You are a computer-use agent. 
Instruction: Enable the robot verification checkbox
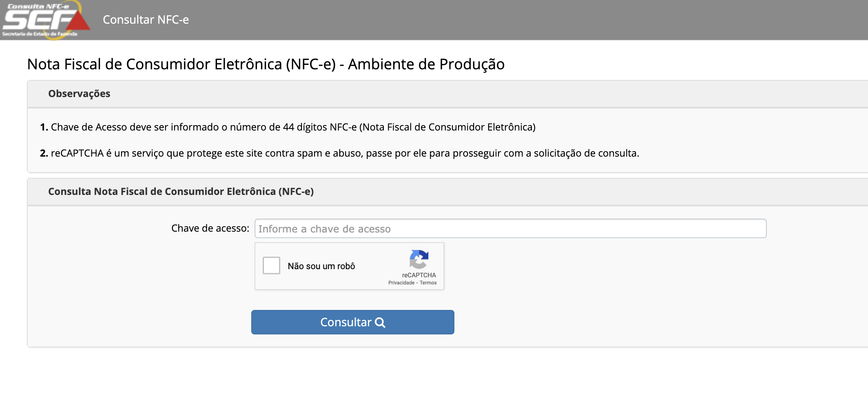(x=272, y=266)
